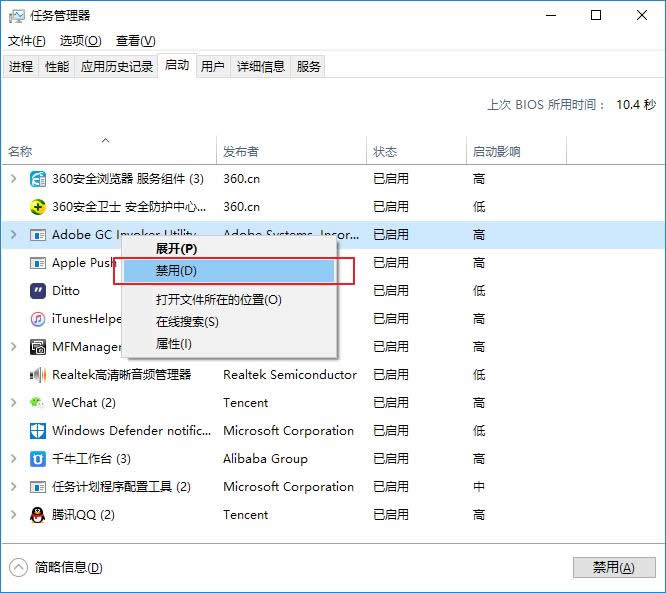This screenshot has height=593, width=666.
Task: Click the Realtek audio manager icon
Action: click(38, 375)
